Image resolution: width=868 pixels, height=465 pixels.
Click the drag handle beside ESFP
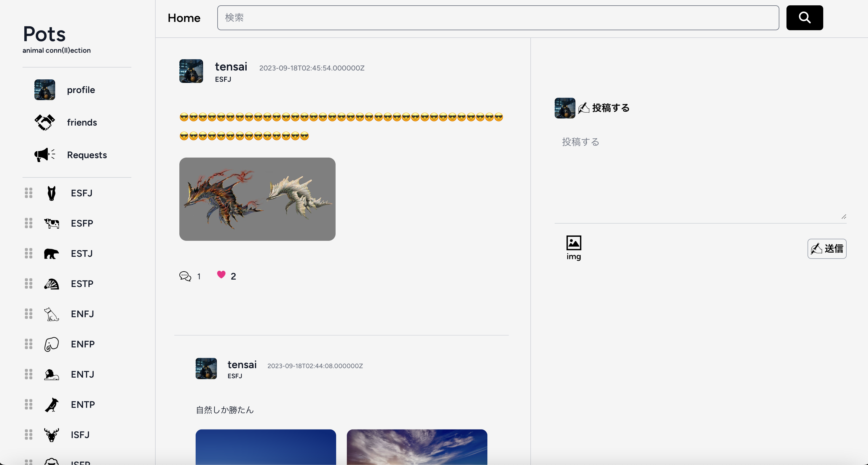coord(29,223)
